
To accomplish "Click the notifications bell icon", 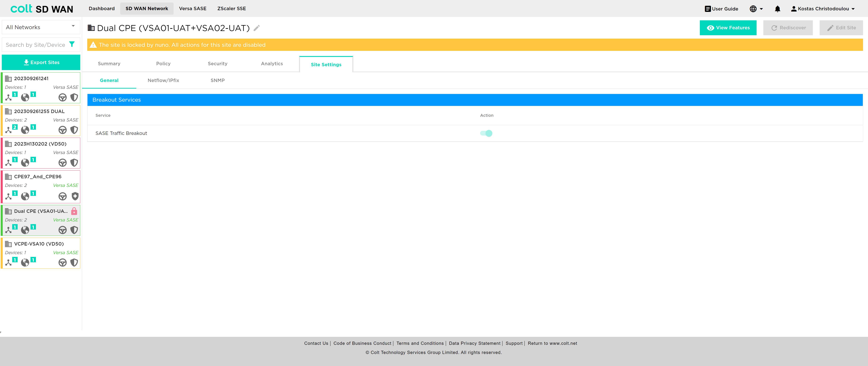I will [x=777, y=9].
